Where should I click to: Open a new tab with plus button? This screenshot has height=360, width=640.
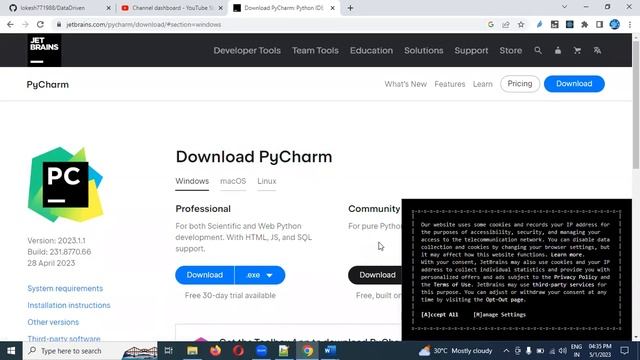pos(350,8)
